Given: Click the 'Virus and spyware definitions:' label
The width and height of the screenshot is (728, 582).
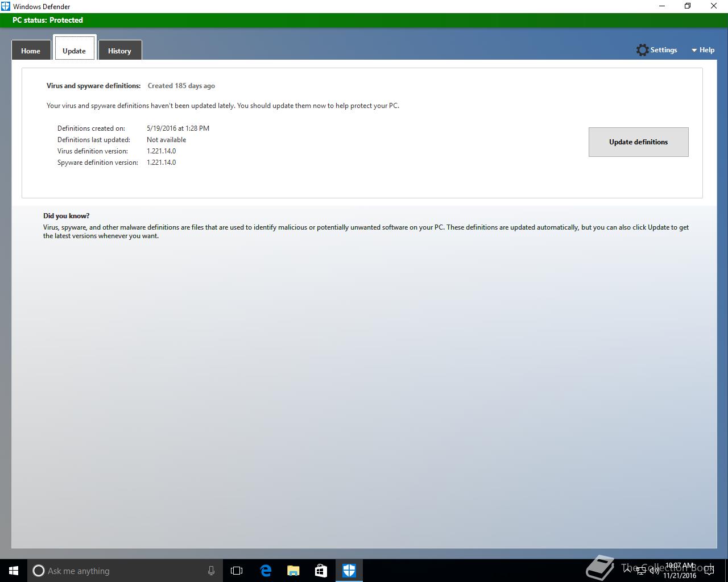Looking at the screenshot, I should (x=93, y=86).
